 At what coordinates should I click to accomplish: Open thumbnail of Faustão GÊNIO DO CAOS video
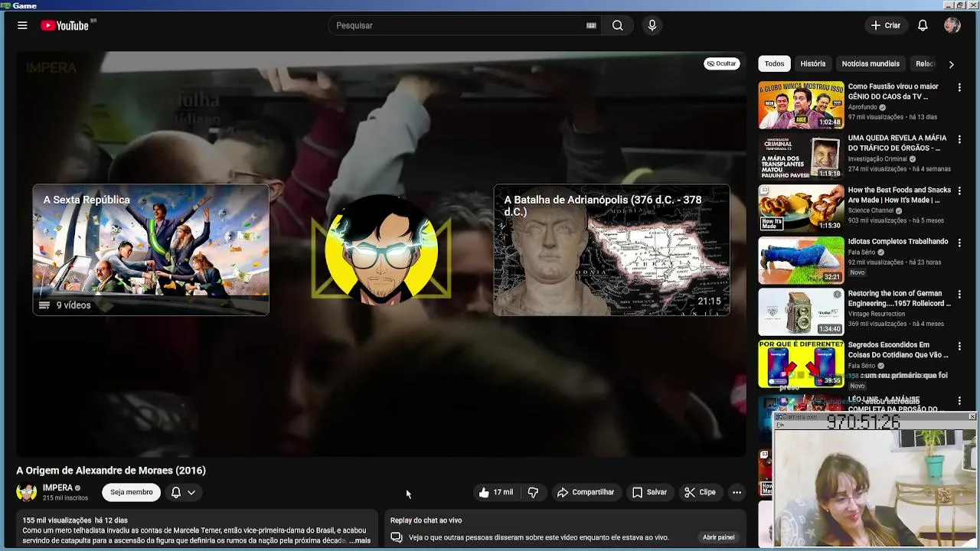(x=801, y=105)
